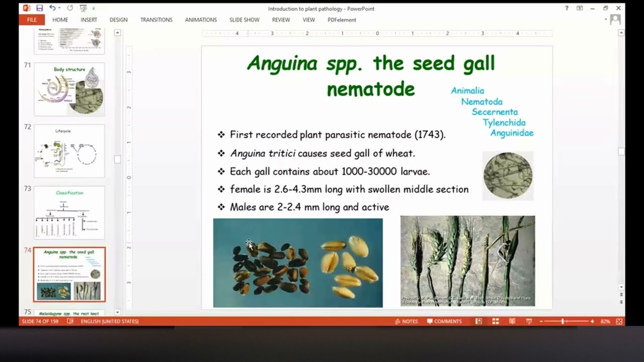Toggle the NOTES pane button
Screen dimensions: 644x362
point(407,321)
